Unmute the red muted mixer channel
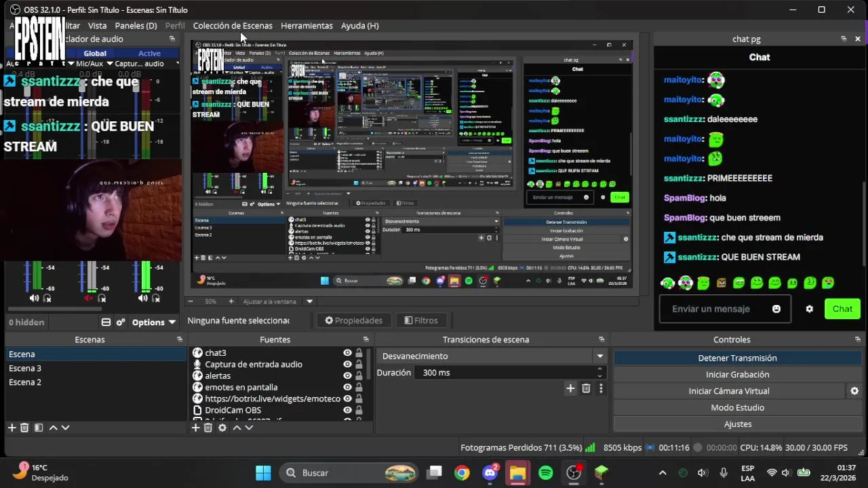The width and height of the screenshot is (868, 488). point(88,298)
